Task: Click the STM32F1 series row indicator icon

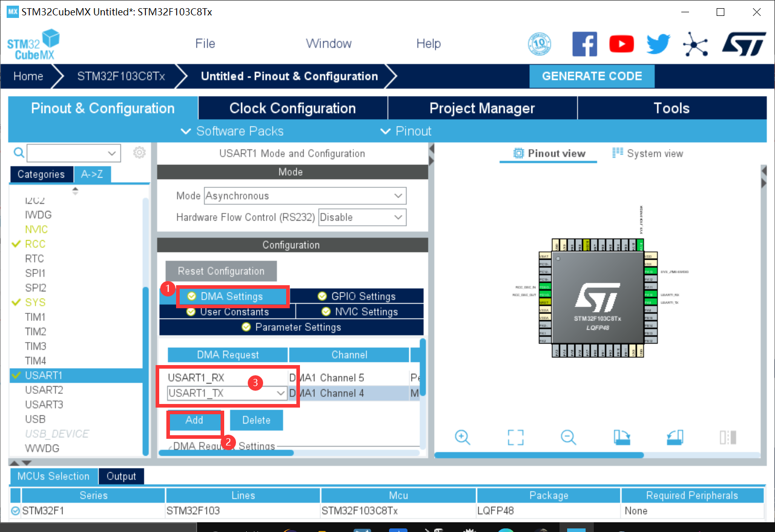Action: [x=15, y=510]
